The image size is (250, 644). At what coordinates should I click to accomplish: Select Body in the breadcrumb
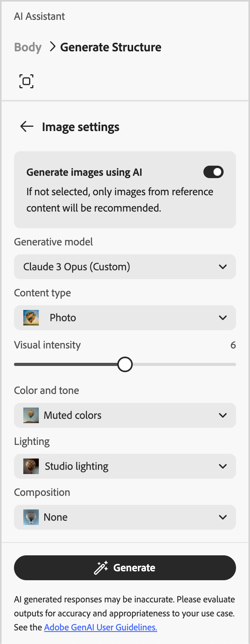[x=28, y=47]
